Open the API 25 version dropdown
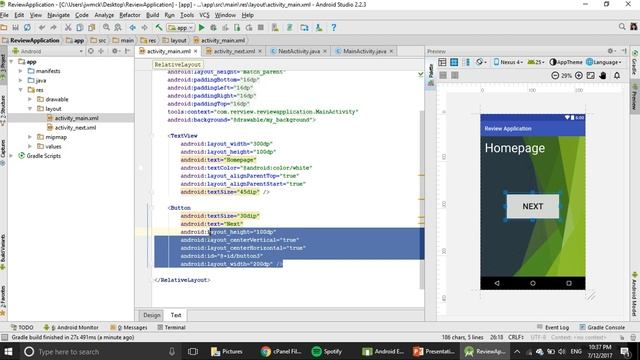Viewport: 640px width, 360px height. tap(536, 62)
